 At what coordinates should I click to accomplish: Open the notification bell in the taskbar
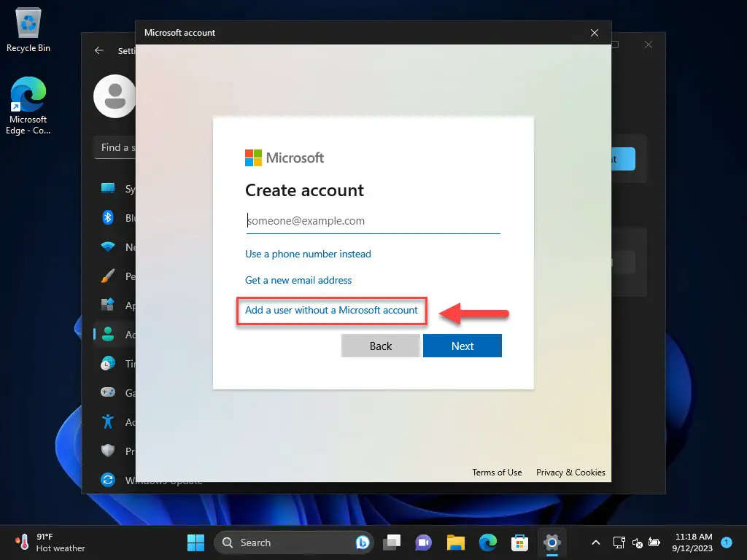(727, 542)
